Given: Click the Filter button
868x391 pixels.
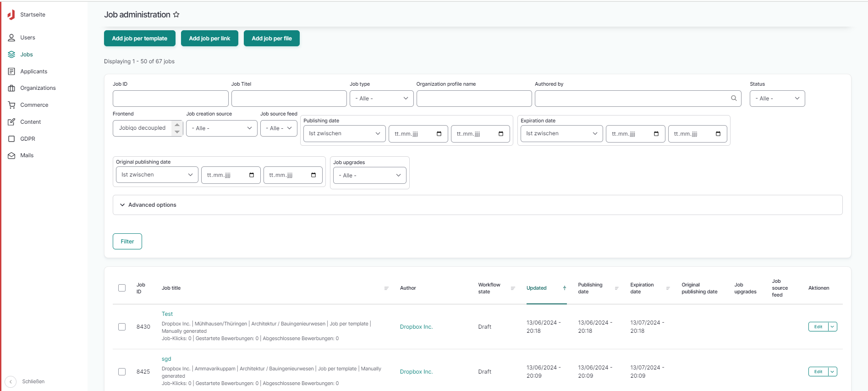Looking at the screenshot, I should coord(127,242).
